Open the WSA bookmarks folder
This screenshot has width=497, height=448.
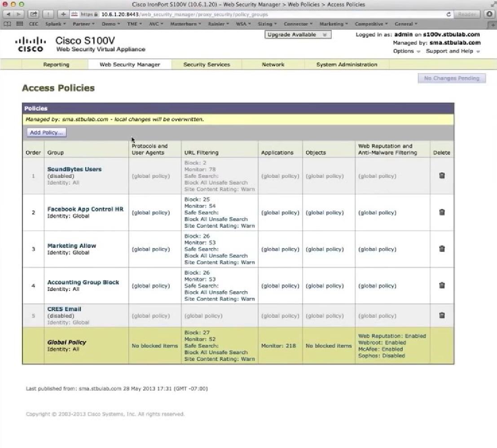click(x=243, y=24)
